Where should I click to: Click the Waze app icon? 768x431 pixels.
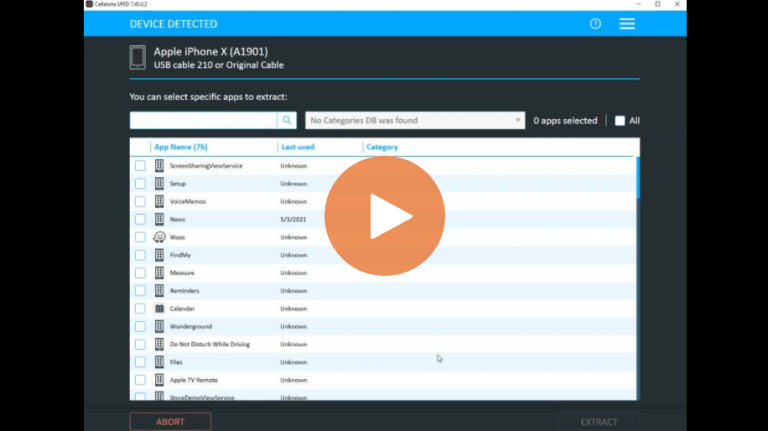click(x=159, y=237)
